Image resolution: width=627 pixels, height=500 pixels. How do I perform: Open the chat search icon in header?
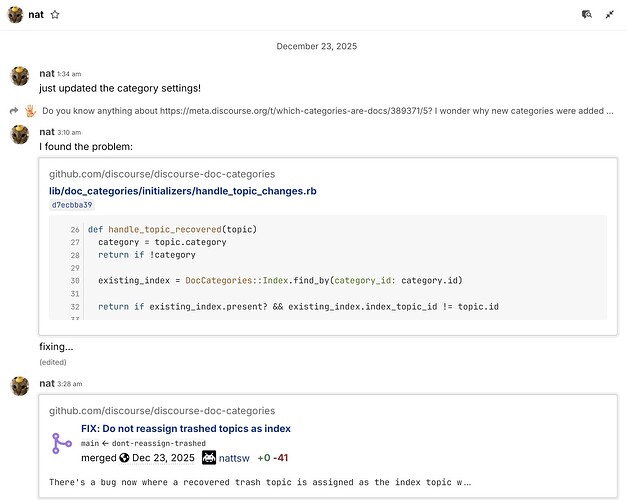point(587,15)
